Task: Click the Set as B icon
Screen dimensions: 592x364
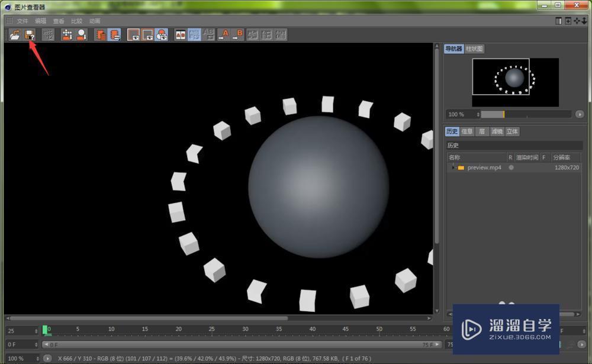Action: pyautogui.click(x=238, y=35)
